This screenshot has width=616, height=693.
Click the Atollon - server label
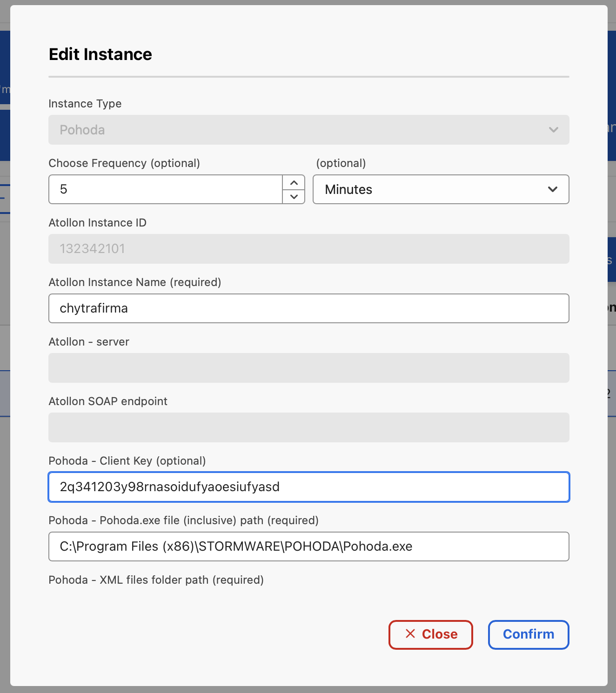[x=89, y=342]
